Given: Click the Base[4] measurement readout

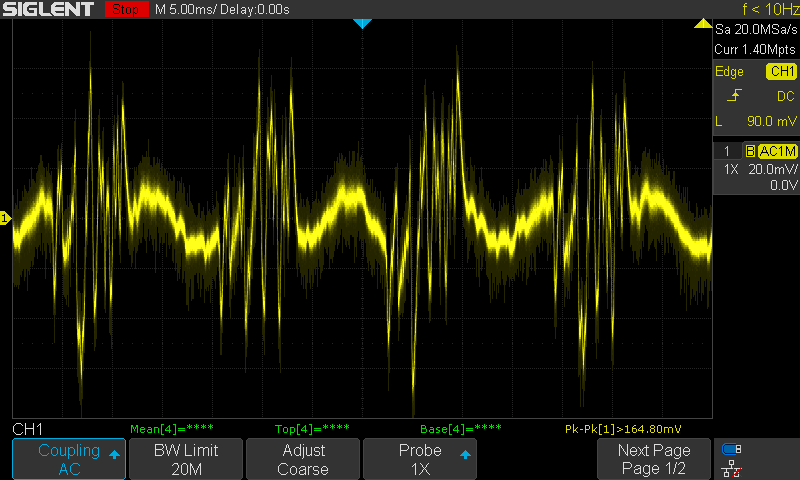Looking at the screenshot, I should click(x=461, y=428).
